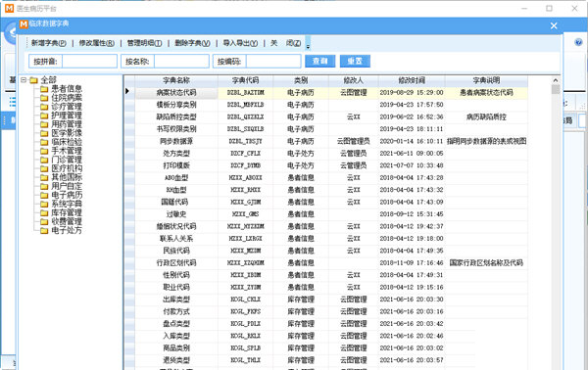Screen dimensions: 588x370
Task: Select the 商品类别 row
Action: click(x=331, y=348)
